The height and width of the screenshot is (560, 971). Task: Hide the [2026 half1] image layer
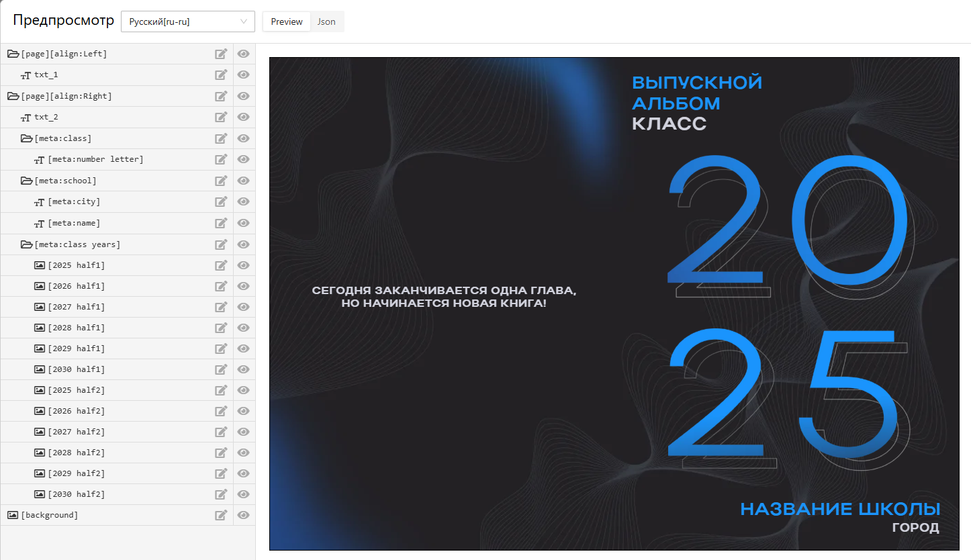pos(244,286)
